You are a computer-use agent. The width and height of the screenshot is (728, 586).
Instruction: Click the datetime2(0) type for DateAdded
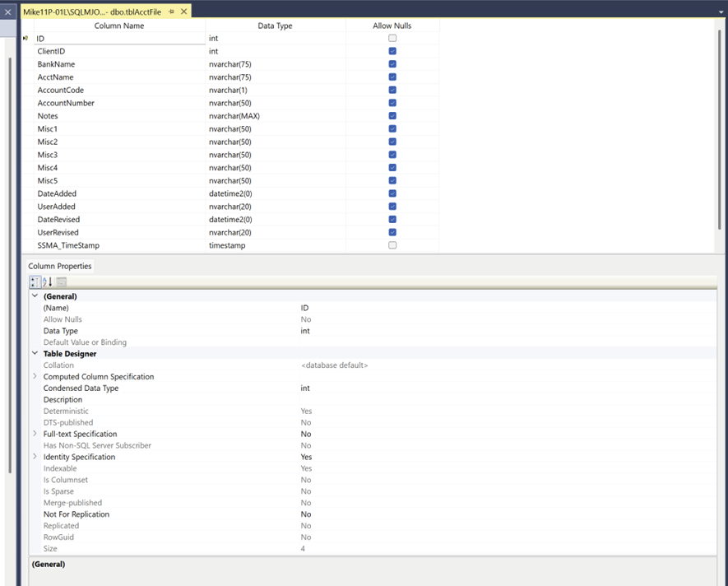(276, 193)
